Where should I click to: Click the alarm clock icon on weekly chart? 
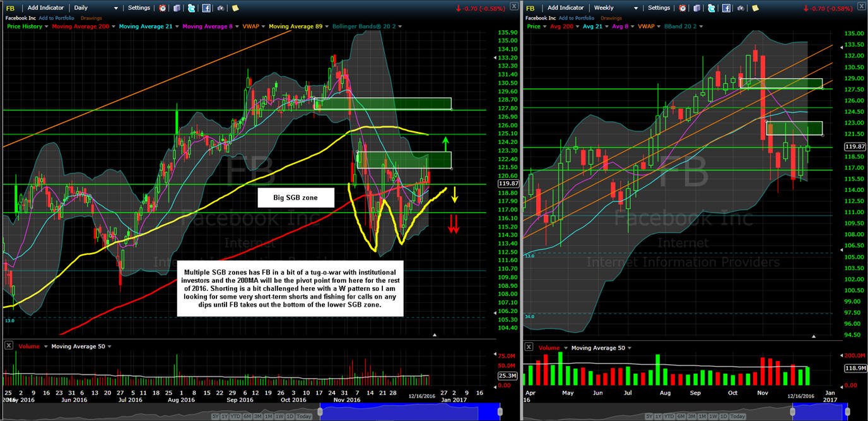click(683, 8)
